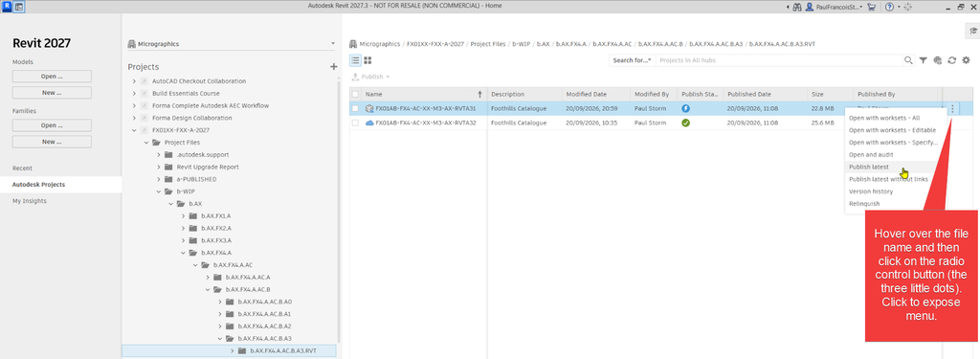980x359 pixels.
Task: Click Families Open ... button
Action: point(52,125)
